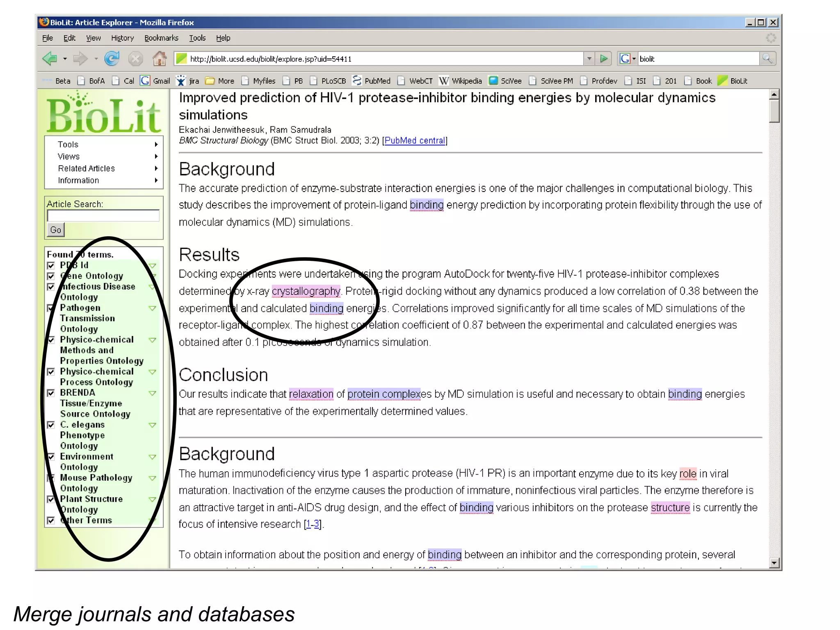Expand the Related Articles submenu

(x=103, y=168)
